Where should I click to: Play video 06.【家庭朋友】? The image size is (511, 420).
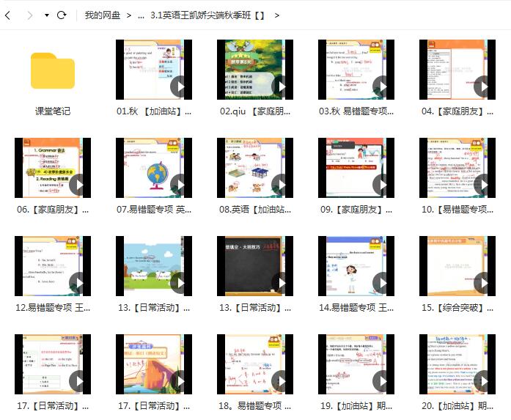tap(78, 185)
